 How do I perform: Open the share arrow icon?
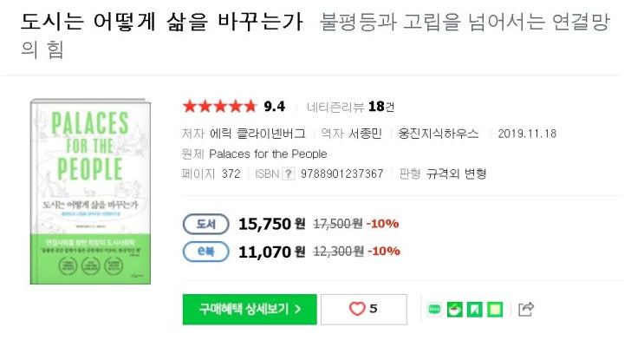[x=526, y=309]
